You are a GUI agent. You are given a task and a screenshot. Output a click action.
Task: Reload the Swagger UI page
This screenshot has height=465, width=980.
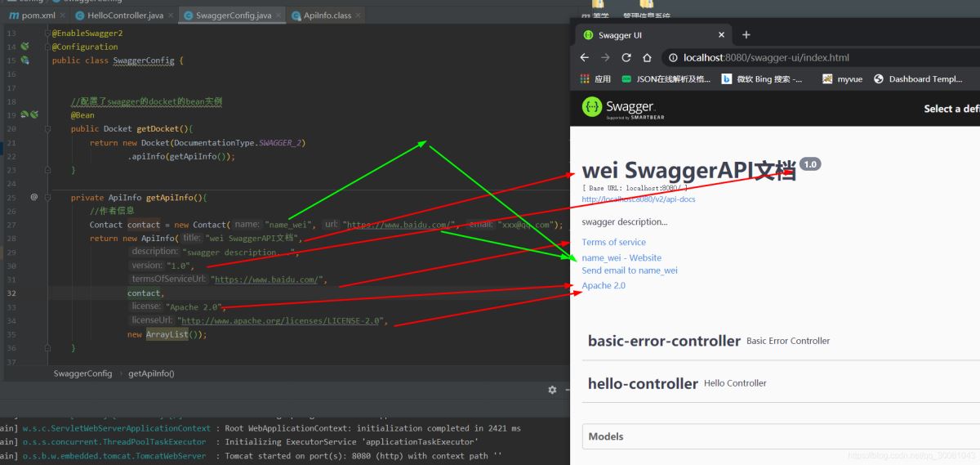point(626,58)
